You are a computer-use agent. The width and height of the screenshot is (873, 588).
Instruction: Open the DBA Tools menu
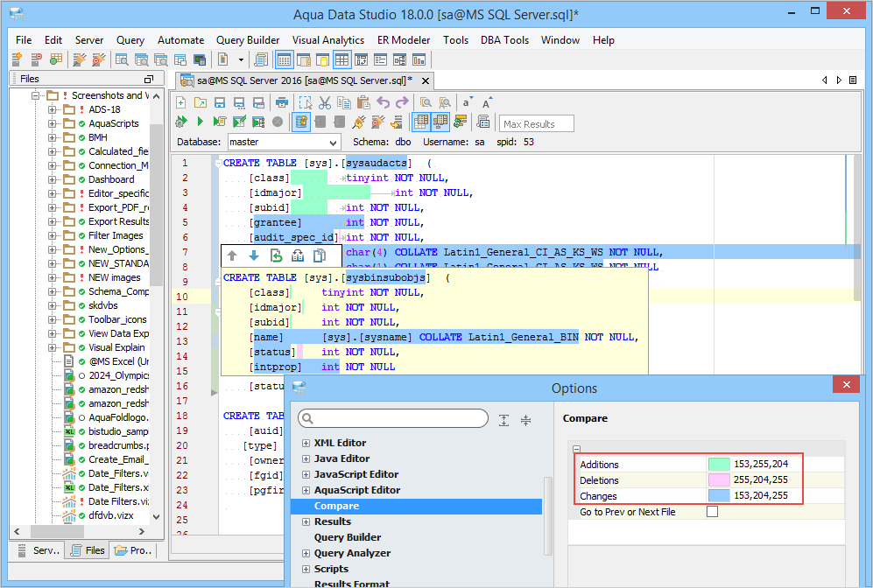[504, 40]
